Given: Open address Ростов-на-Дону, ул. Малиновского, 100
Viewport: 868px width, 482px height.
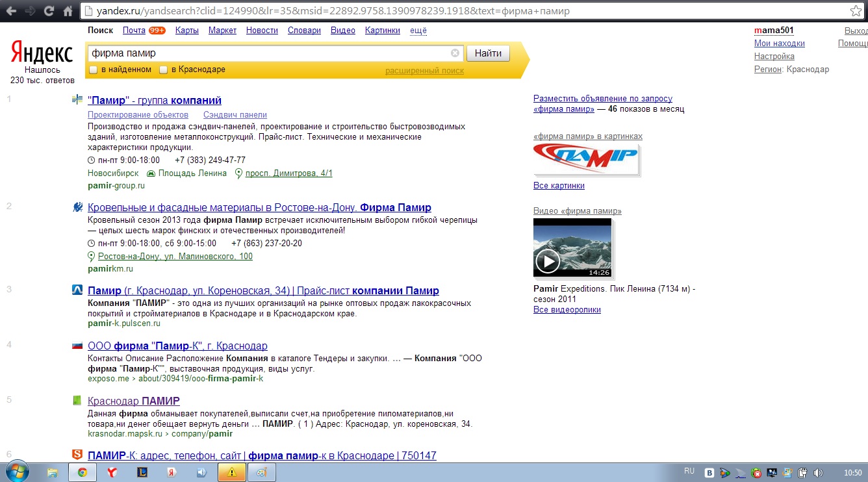Looking at the screenshot, I should (x=175, y=257).
